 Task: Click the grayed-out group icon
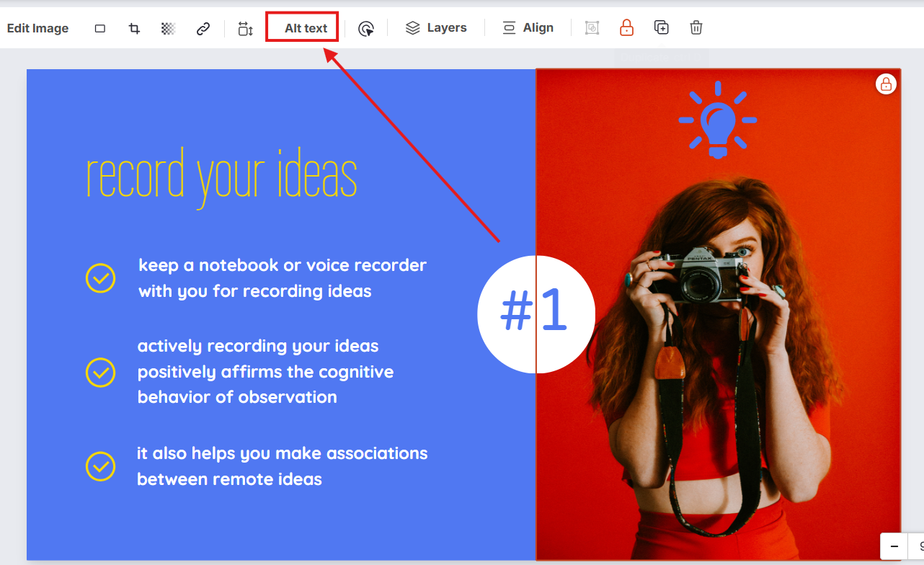[592, 28]
